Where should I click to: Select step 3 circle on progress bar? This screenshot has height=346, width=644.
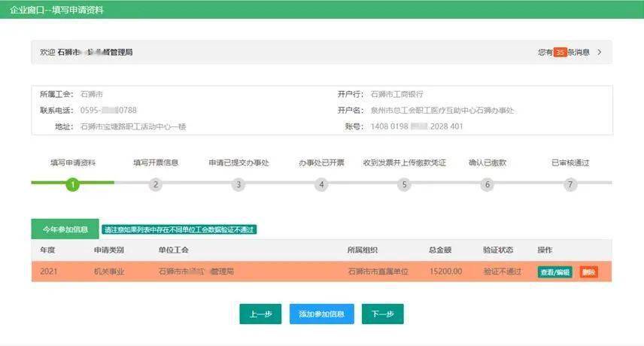[x=238, y=184]
